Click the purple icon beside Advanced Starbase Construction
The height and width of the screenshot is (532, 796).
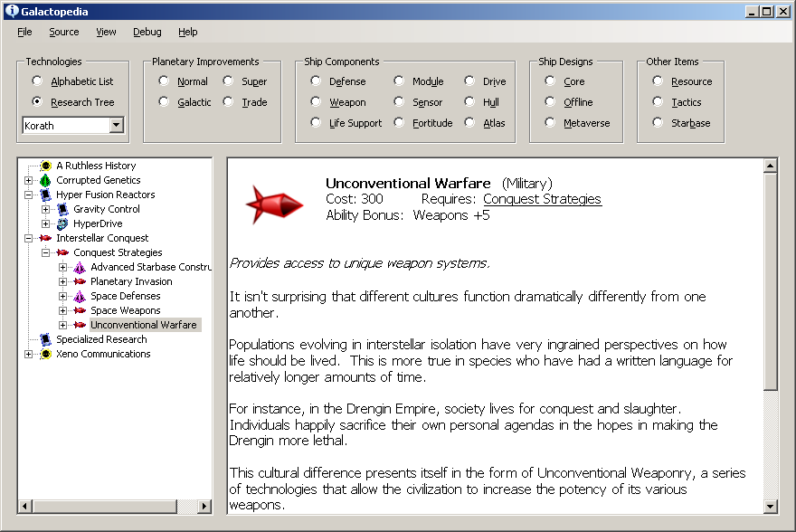coord(80,267)
